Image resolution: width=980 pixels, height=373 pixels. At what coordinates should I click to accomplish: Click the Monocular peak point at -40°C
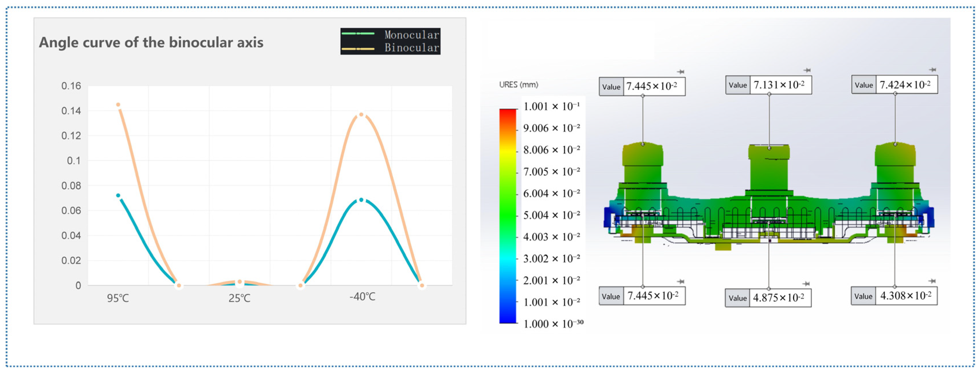361,200
